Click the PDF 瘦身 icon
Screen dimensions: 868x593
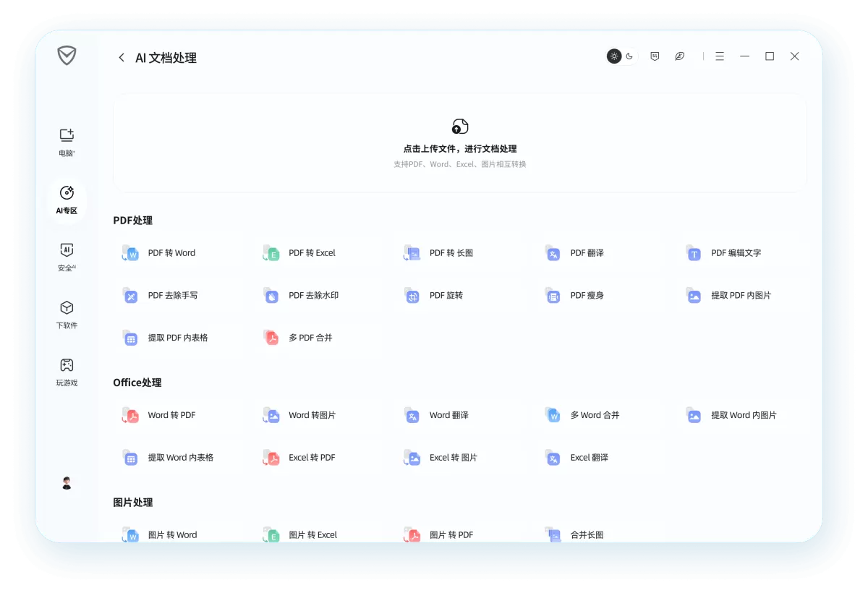pyautogui.click(x=553, y=295)
